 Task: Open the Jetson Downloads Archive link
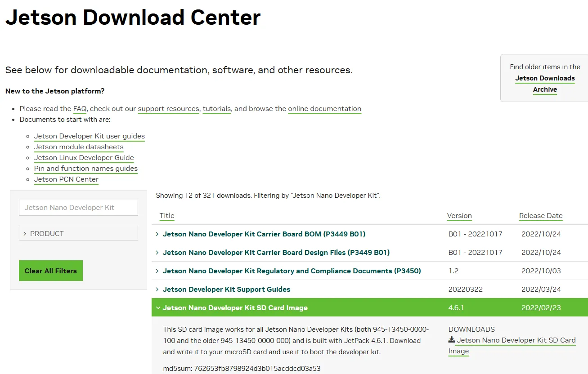coord(545,84)
